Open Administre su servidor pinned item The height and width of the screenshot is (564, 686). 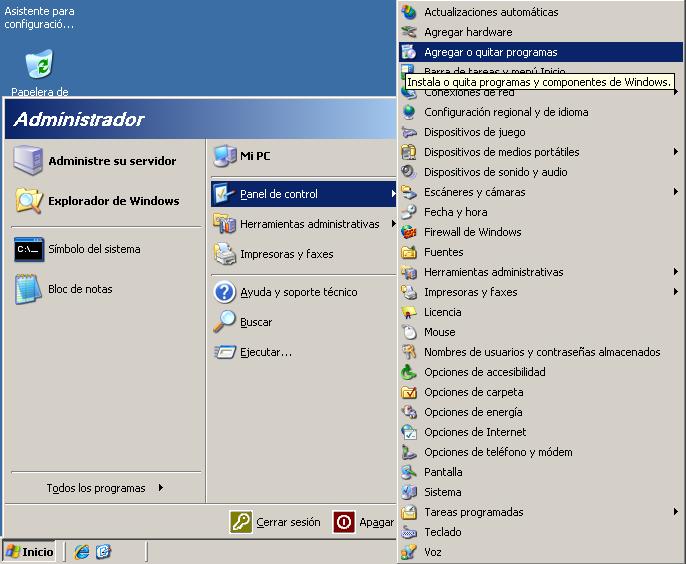[106, 161]
